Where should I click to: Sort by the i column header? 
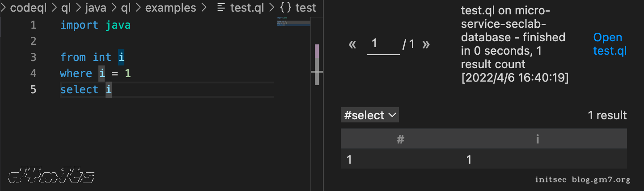click(x=537, y=139)
